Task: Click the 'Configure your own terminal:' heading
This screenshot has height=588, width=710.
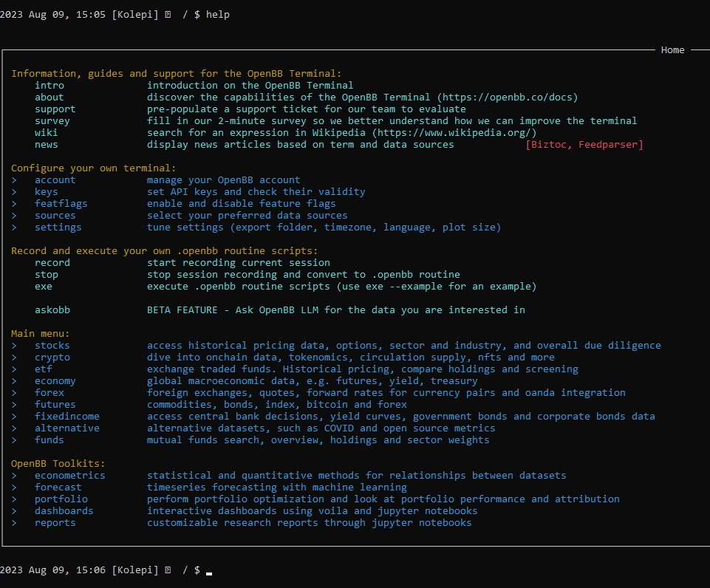Action: (x=93, y=168)
